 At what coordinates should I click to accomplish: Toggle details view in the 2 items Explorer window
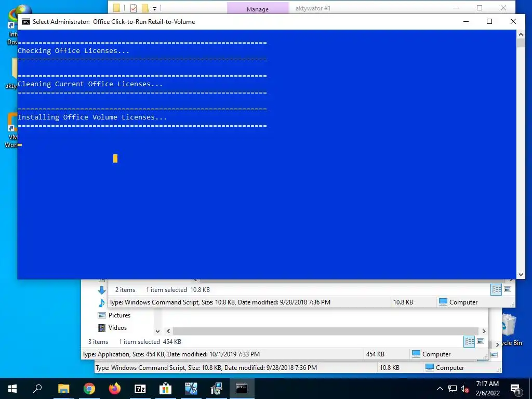pos(496,289)
